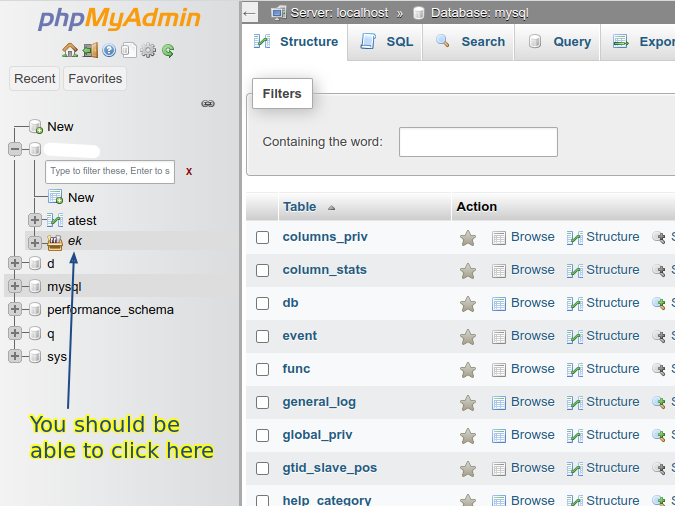675x506 pixels.
Task: Switch to the Structure tab
Action: (296, 42)
